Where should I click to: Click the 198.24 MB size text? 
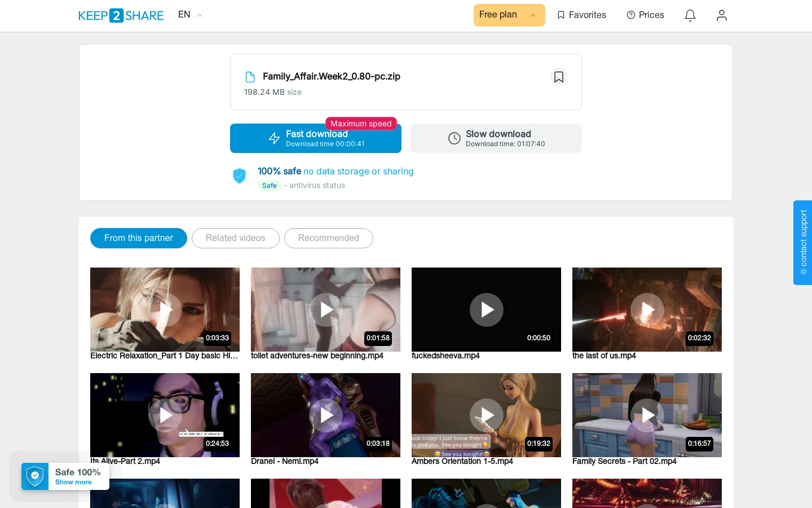pos(273,92)
